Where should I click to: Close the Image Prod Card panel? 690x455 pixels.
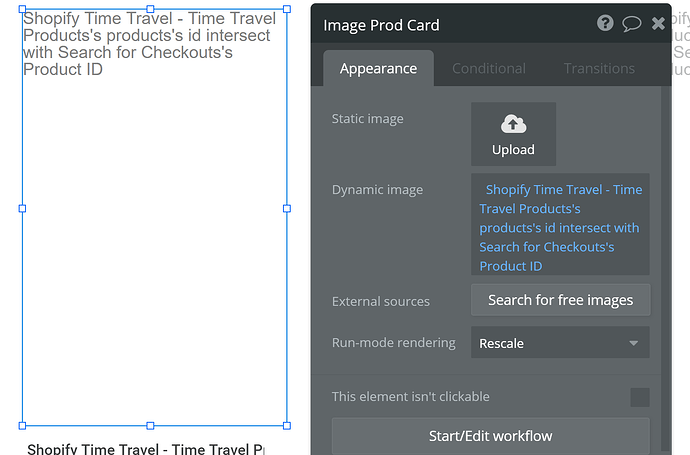click(x=658, y=23)
